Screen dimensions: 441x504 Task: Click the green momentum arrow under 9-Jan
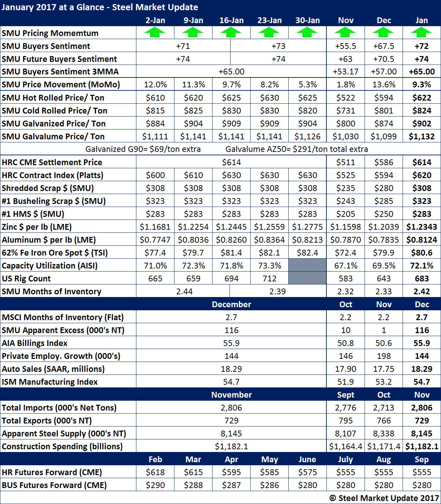click(x=193, y=33)
